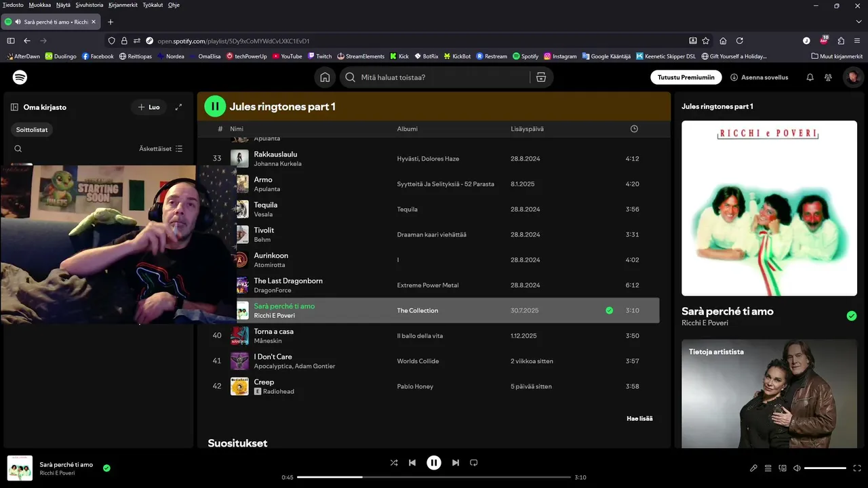Viewport: 868px width, 488px height.
Task: Open Tietoja artistista artist card
Action: coord(769,394)
